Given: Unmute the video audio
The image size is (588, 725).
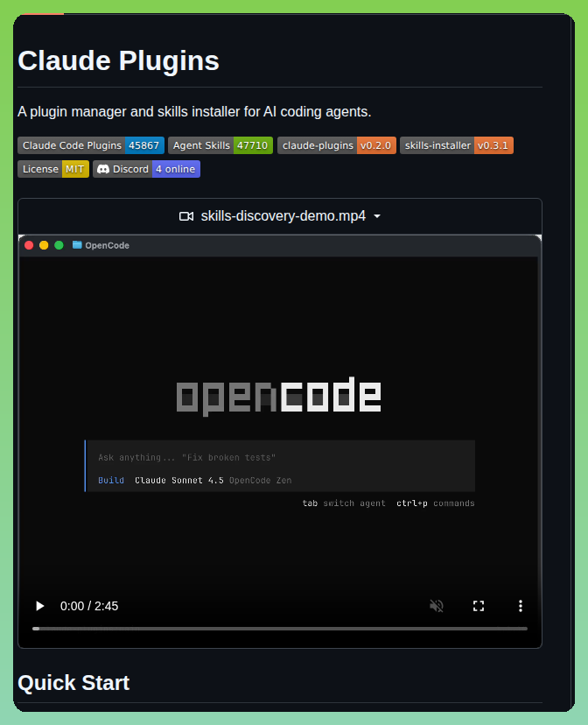Looking at the screenshot, I should click(x=437, y=606).
